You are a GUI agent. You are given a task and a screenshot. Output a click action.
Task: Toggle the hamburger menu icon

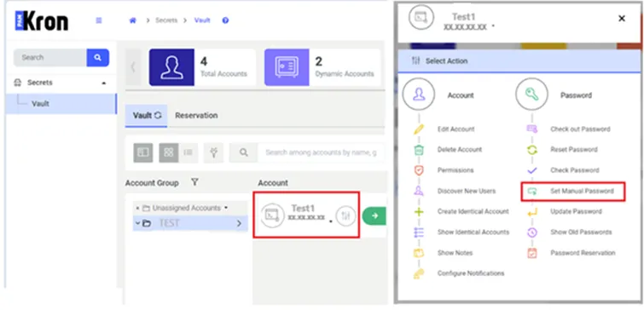coord(99,20)
